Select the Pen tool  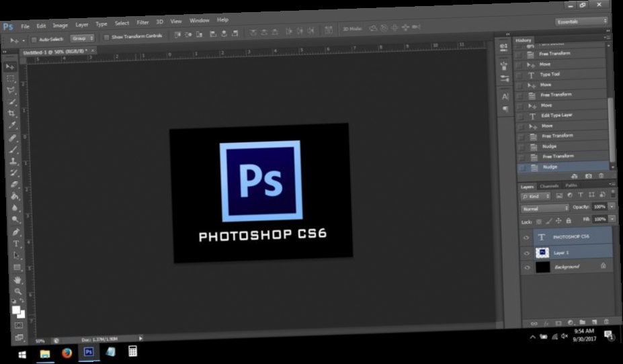[x=16, y=232]
